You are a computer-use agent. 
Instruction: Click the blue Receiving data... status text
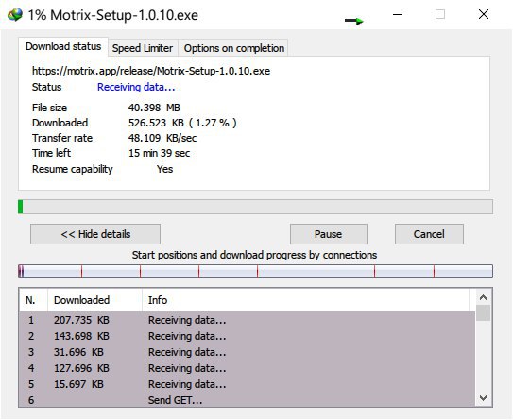(x=136, y=87)
